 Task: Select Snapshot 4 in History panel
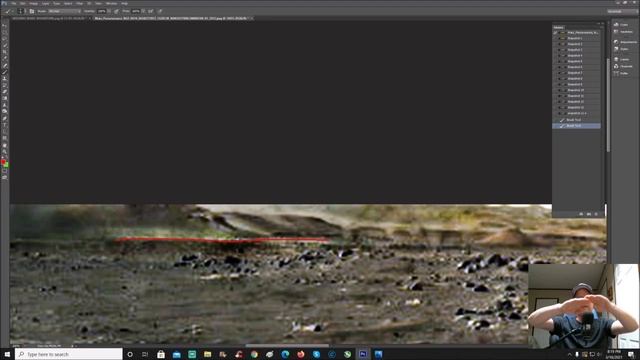coord(576,56)
